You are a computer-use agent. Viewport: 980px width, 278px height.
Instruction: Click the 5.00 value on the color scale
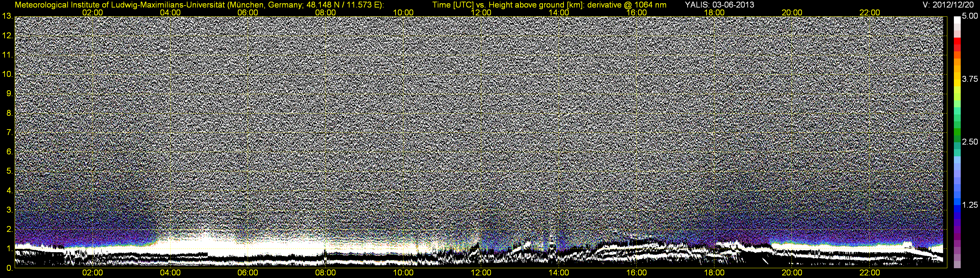(970, 16)
